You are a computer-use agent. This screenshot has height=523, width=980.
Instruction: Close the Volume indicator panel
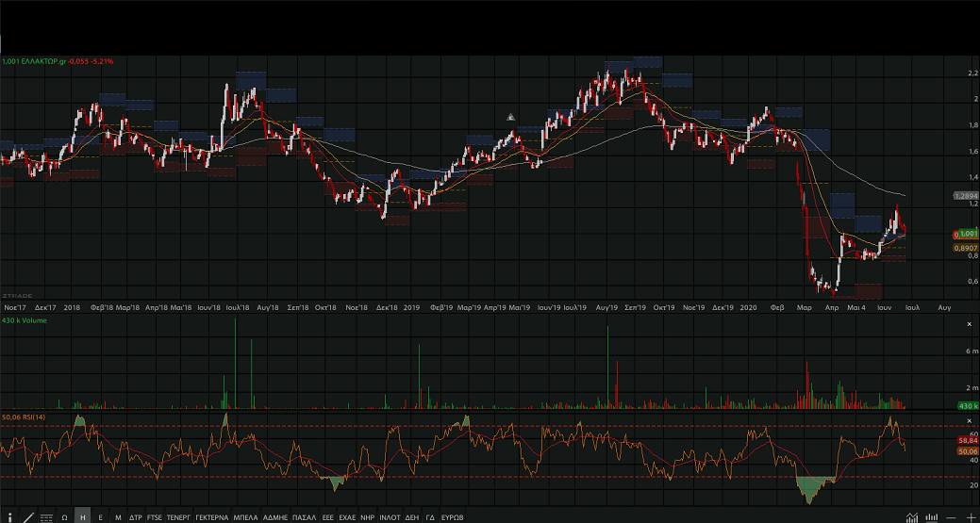pyautogui.click(x=970, y=324)
